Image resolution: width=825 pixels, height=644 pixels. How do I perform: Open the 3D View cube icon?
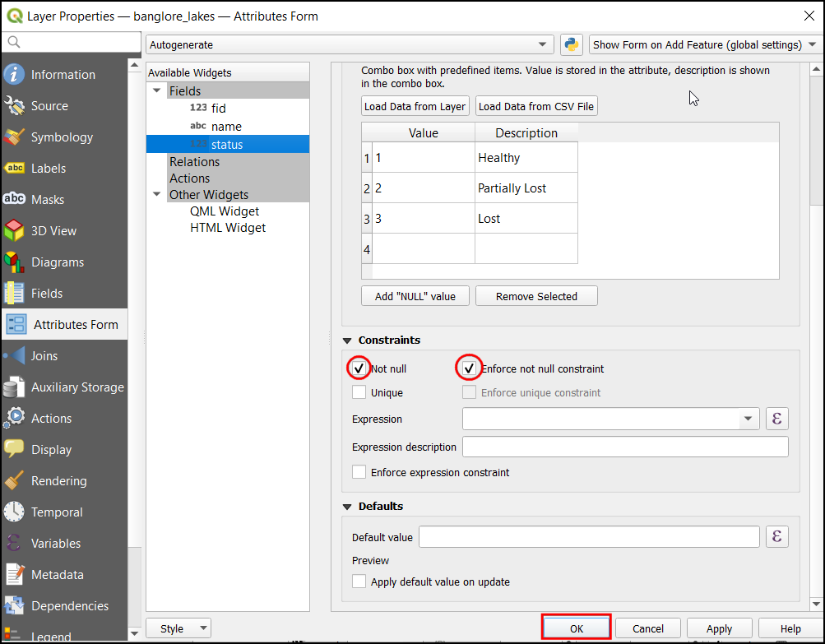point(14,230)
